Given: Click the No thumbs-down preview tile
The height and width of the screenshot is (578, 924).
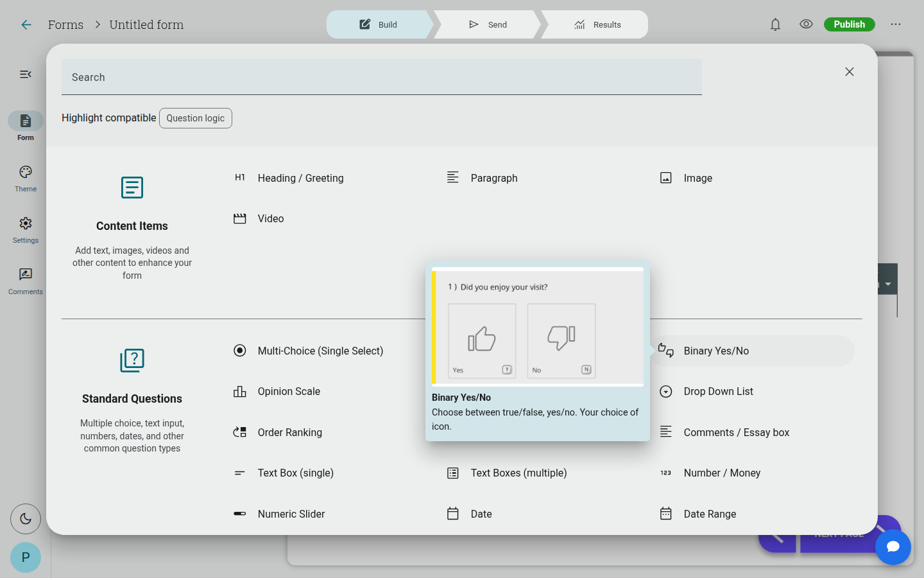Looking at the screenshot, I should [x=561, y=341].
